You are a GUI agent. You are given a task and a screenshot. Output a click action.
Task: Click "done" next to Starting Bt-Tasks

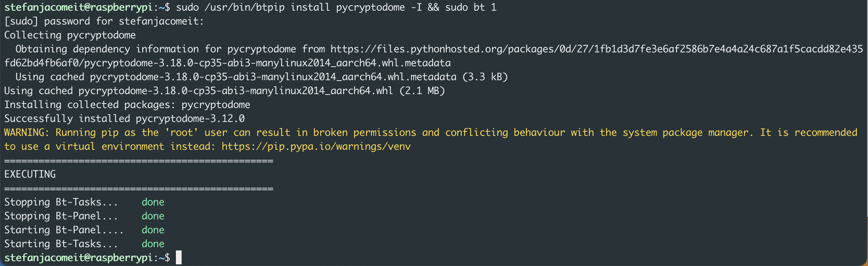pos(153,244)
